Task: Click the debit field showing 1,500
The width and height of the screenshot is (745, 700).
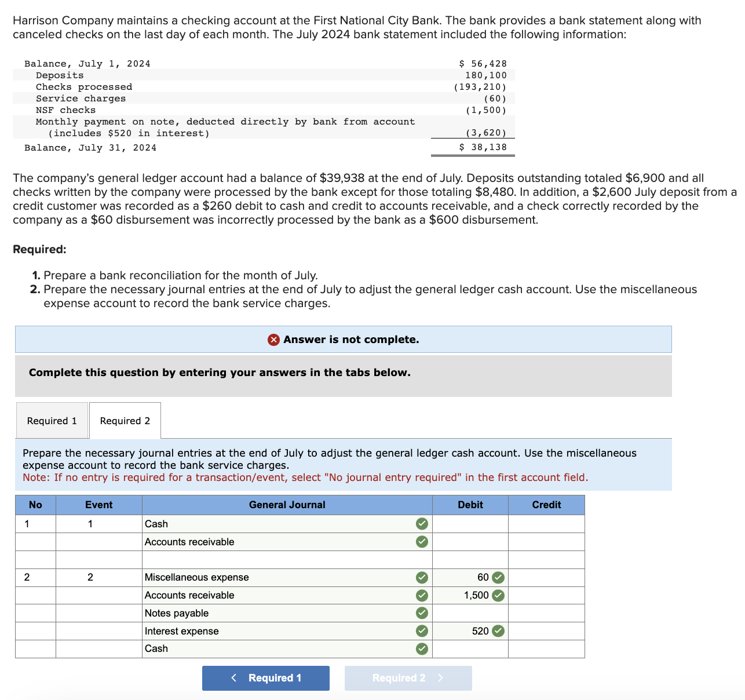Action: point(470,595)
